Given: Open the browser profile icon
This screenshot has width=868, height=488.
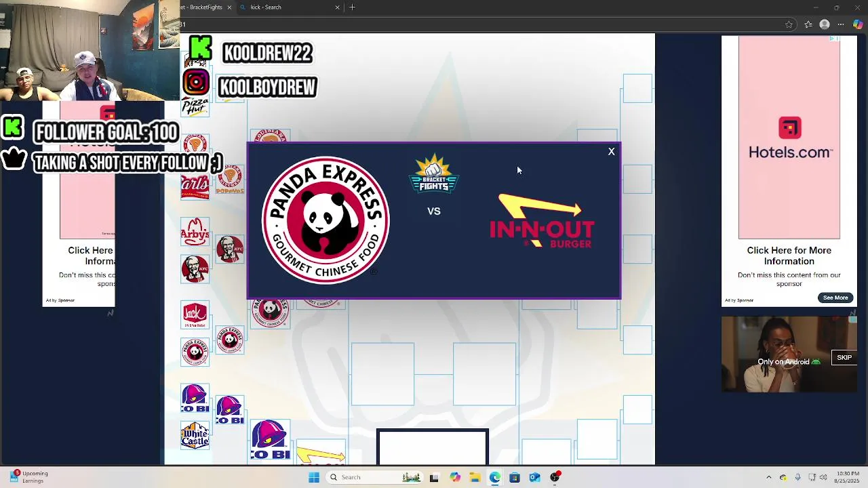Looking at the screenshot, I should click(825, 24).
